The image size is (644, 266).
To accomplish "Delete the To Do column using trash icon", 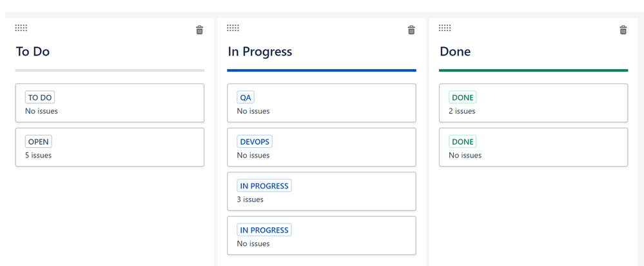I will coord(200,30).
